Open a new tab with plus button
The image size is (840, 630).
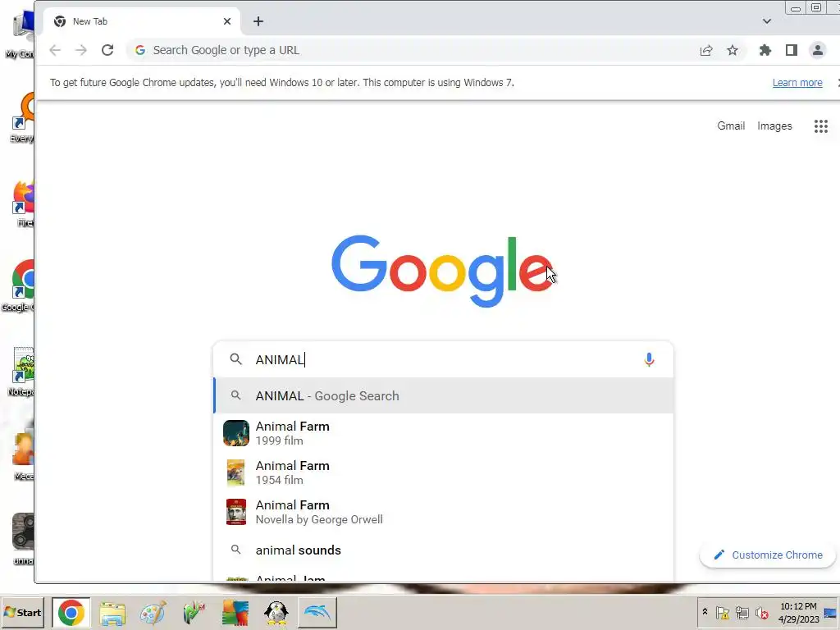click(x=258, y=21)
